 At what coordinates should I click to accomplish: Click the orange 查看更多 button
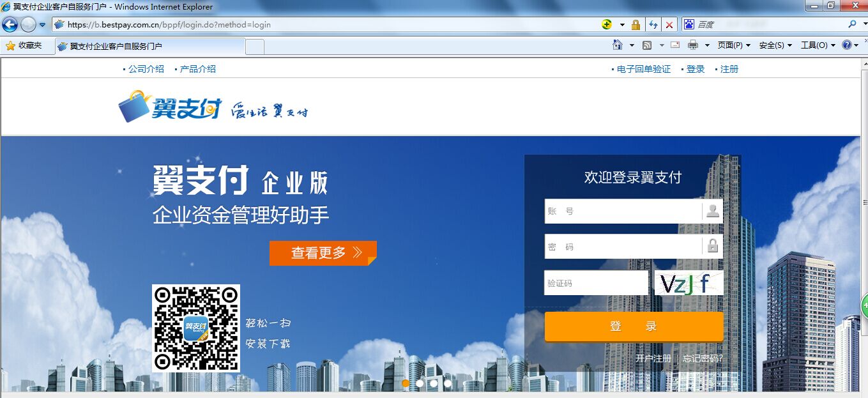(x=323, y=253)
